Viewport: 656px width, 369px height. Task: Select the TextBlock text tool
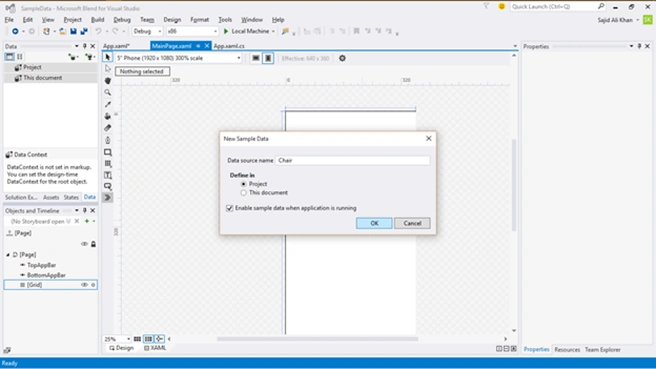pyautogui.click(x=108, y=175)
